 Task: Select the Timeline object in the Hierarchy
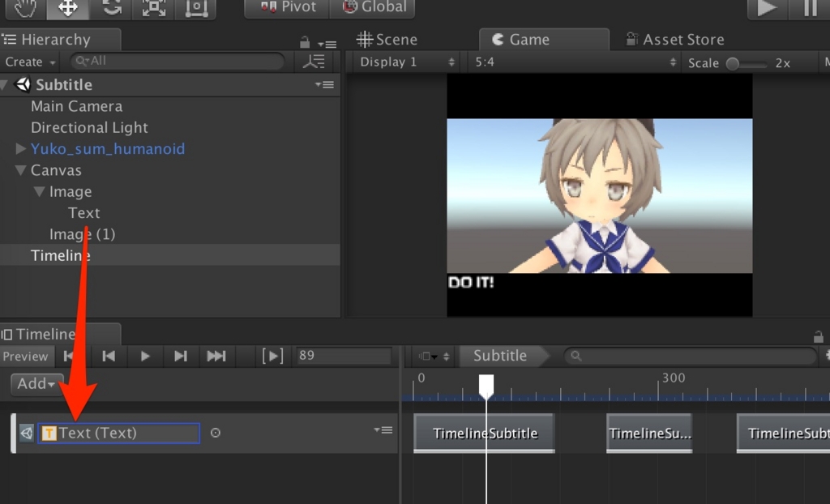[x=60, y=256]
